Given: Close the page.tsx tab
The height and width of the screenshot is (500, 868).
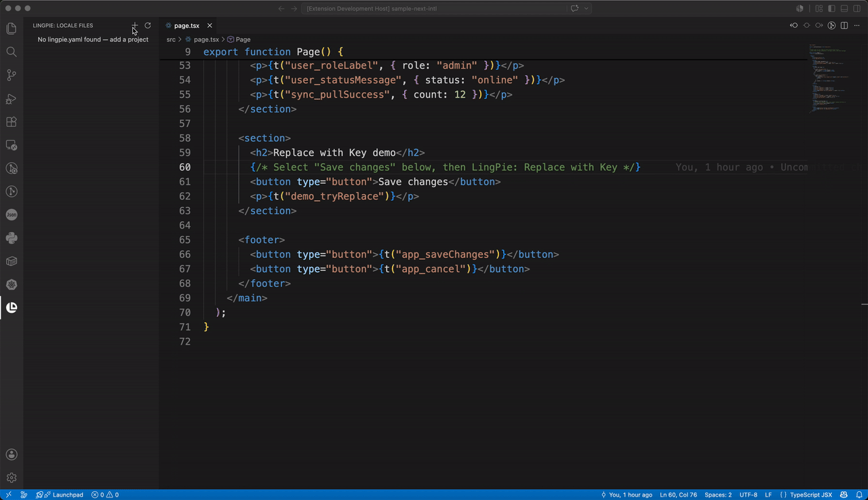Looking at the screenshot, I should (211, 26).
